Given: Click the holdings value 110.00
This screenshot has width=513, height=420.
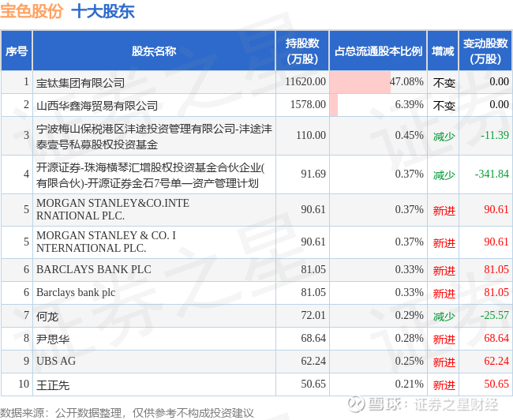Looking at the screenshot, I should coord(311,135).
